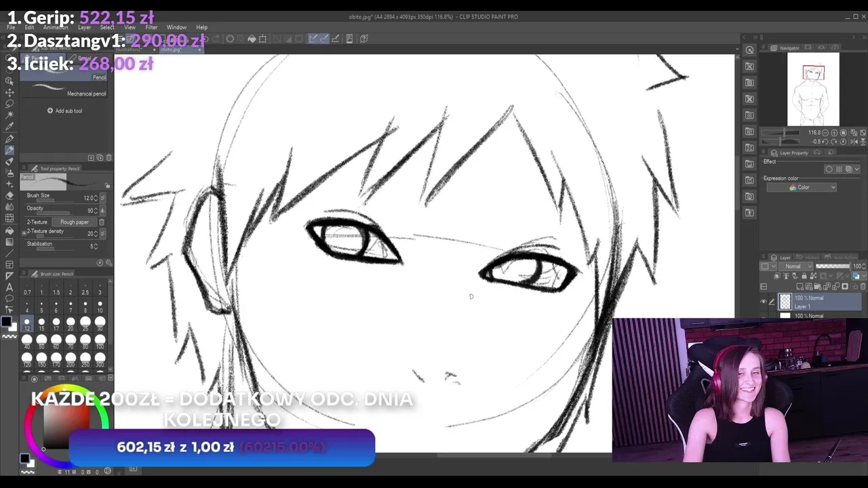Viewport: 868px width, 488px height.
Task: Delete the selected sub tool (trash icon)
Action: pyautogui.click(x=108, y=157)
